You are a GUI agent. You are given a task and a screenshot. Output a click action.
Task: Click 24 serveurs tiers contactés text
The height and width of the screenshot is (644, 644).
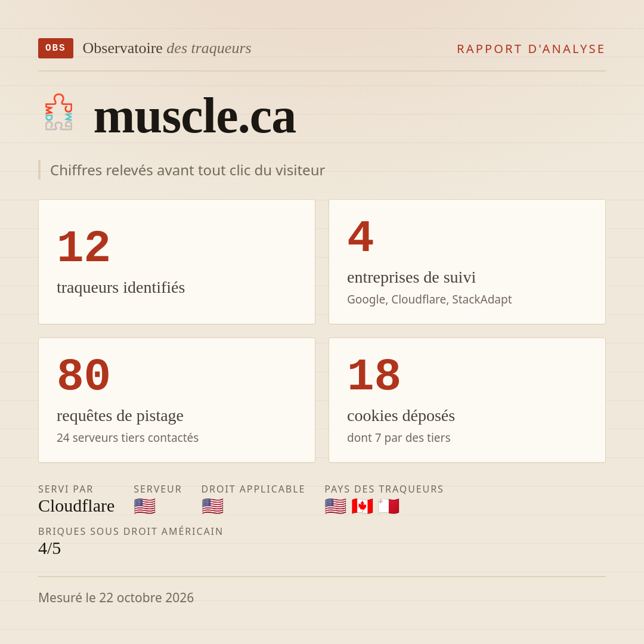[x=128, y=438]
